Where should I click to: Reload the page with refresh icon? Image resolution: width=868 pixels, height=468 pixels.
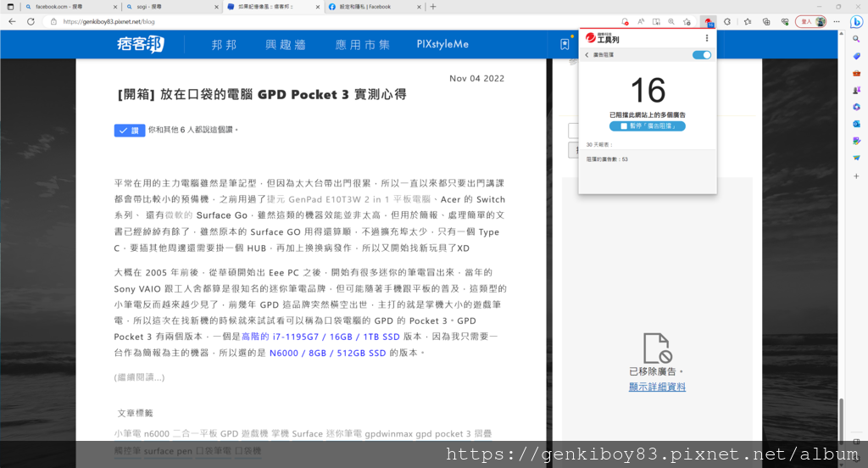pos(31,21)
